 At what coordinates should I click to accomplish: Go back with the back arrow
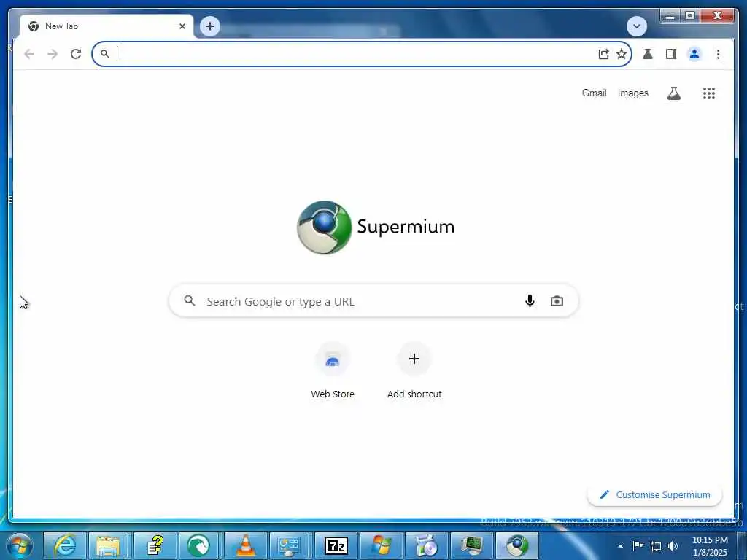pos(29,54)
